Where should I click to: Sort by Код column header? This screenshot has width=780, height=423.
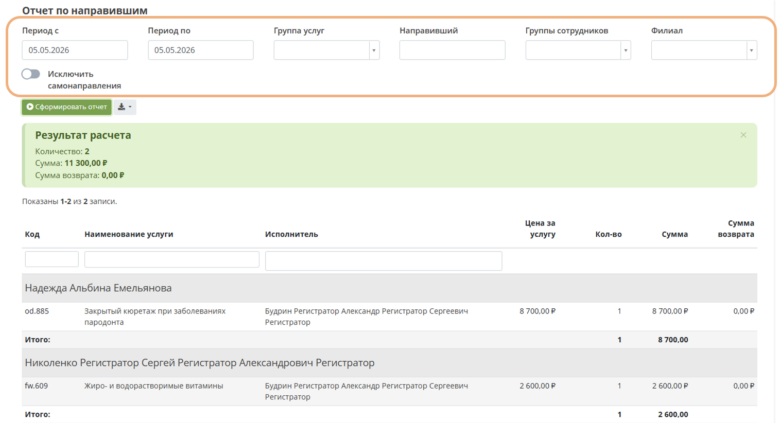[x=32, y=234]
